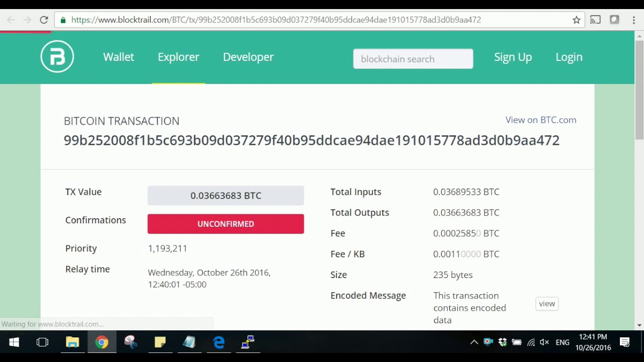Open the clock showing 12:41 PM
The height and width of the screenshot is (362, 644).
[x=593, y=342]
